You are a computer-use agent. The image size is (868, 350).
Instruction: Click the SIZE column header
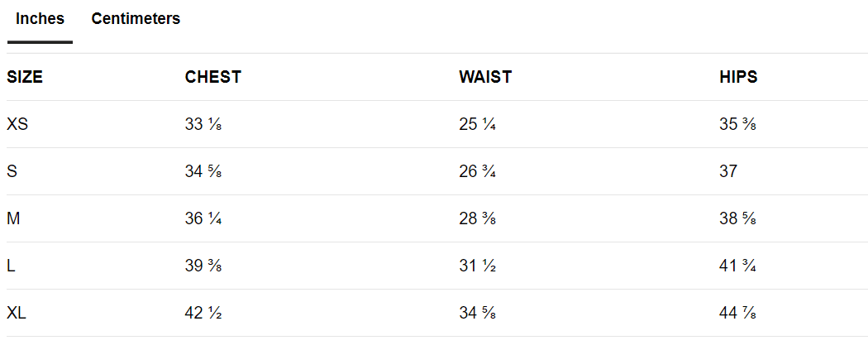click(x=25, y=77)
